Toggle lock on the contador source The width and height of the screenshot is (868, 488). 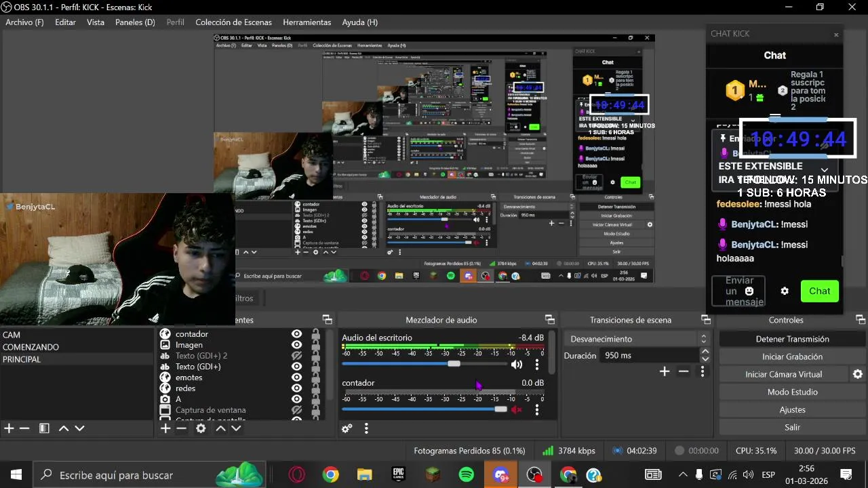coord(315,334)
